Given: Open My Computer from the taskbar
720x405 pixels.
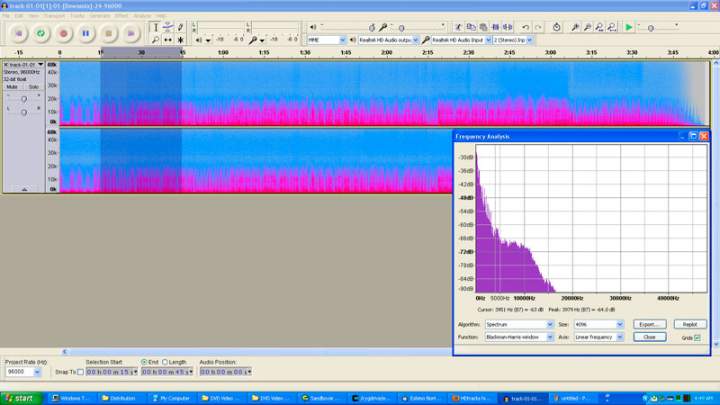Looking at the screenshot, I should coord(171,398).
